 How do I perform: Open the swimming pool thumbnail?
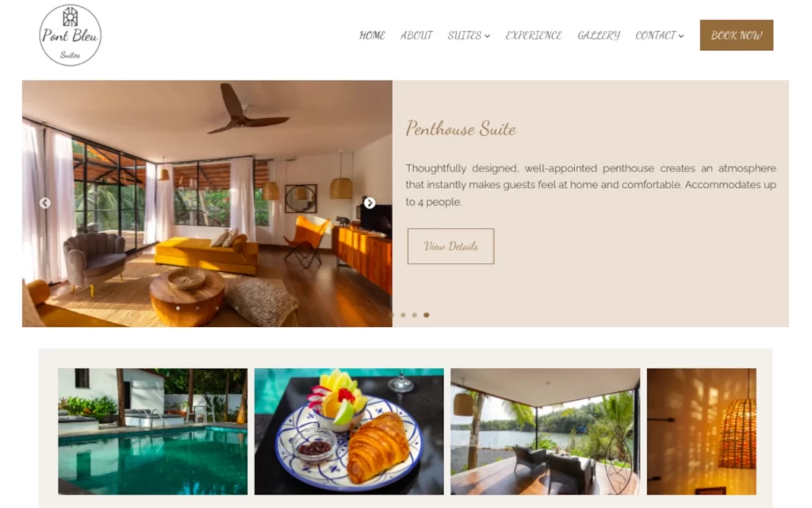click(153, 431)
